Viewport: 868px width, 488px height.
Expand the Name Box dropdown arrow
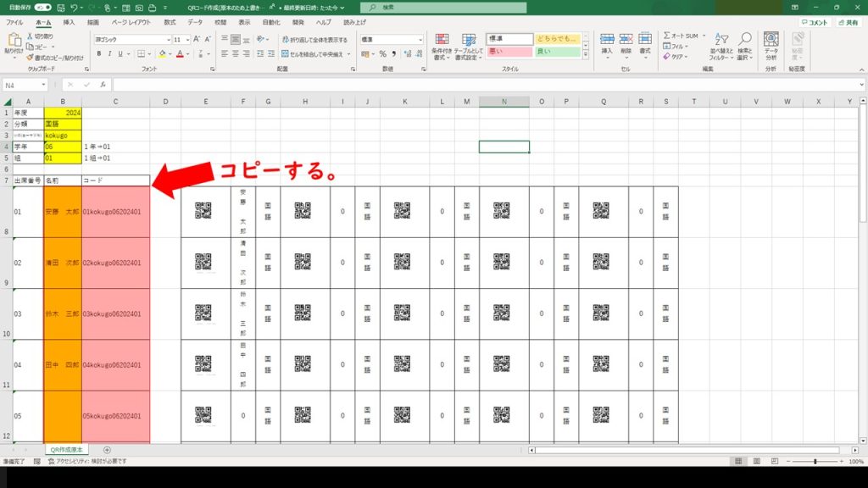tap(44, 86)
